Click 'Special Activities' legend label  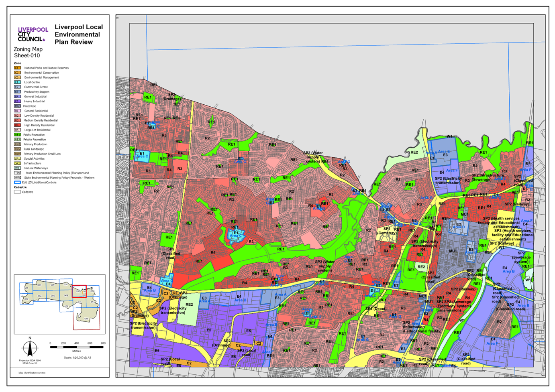coord(34,158)
